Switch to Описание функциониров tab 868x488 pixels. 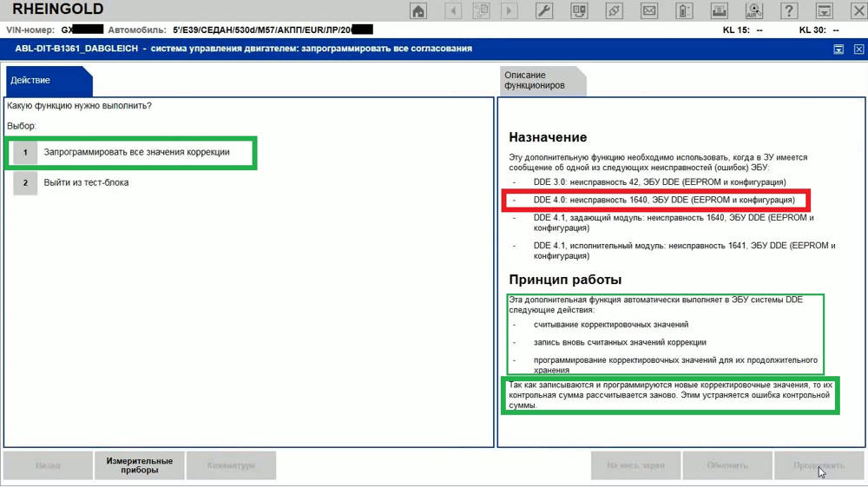[x=538, y=81]
